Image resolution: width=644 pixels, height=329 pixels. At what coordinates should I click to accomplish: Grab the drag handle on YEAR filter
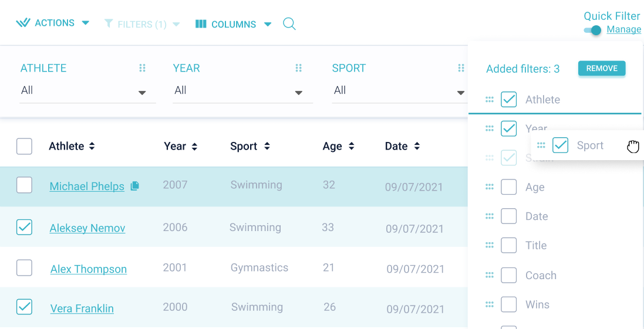pyautogui.click(x=299, y=68)
